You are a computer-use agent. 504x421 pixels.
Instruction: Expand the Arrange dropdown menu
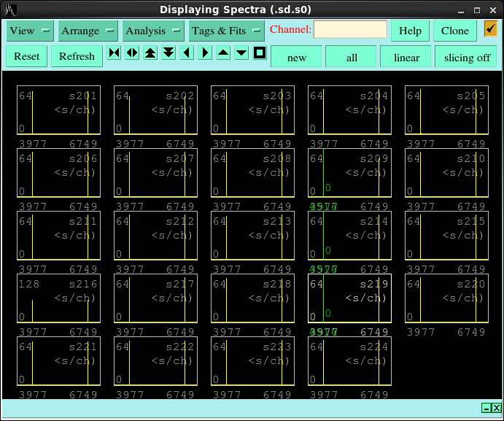tap(88, 31)
